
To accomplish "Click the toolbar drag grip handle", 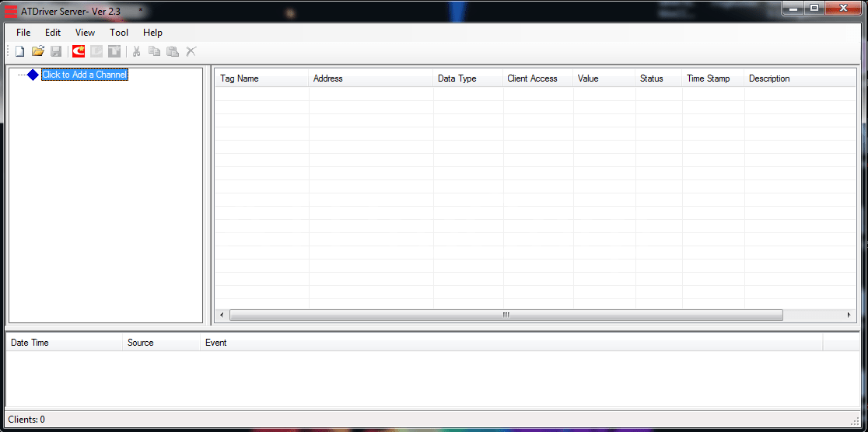I will (x=9, y=51).
